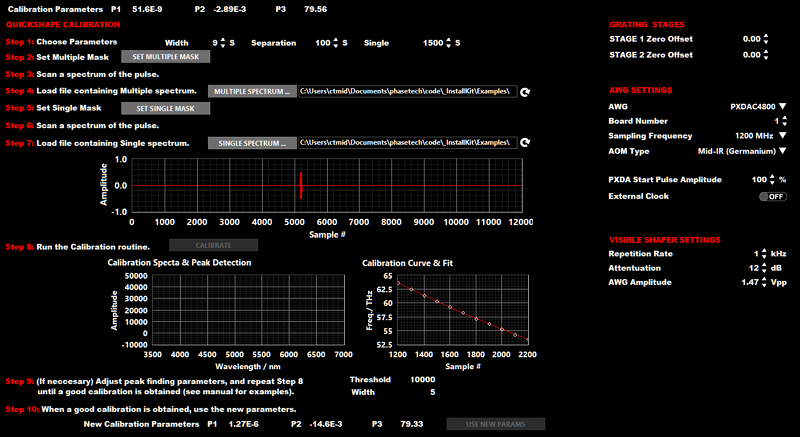Click refresh icon beside single spectrum path
The width and height of the screenshot is (800, 437).
tap(526, 144)
